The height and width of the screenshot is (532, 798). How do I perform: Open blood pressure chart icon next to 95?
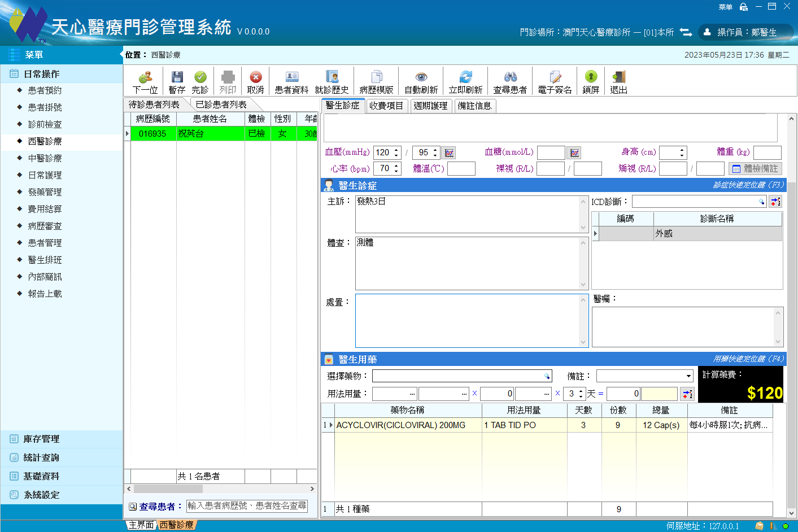tap(449, 153)
